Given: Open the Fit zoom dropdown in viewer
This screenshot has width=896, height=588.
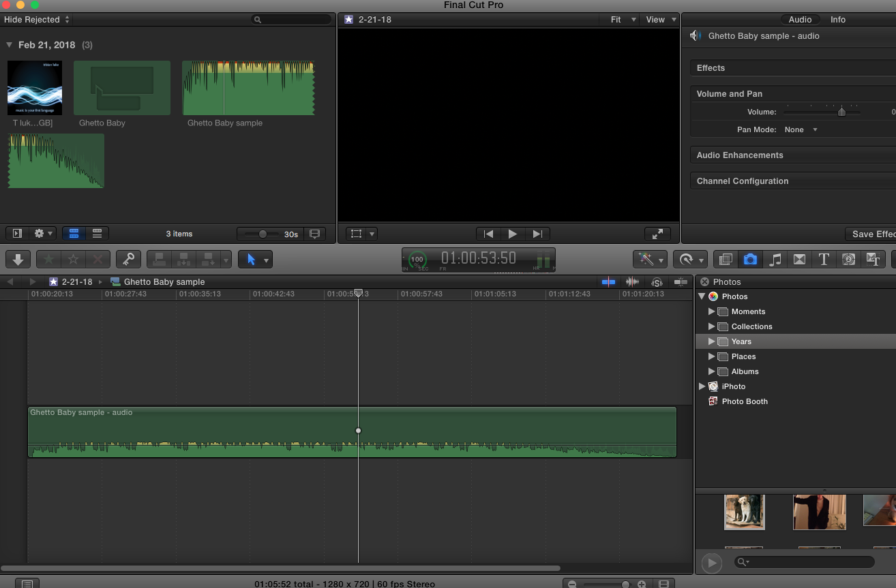Looking at the screenshot, I should (623, 20).
